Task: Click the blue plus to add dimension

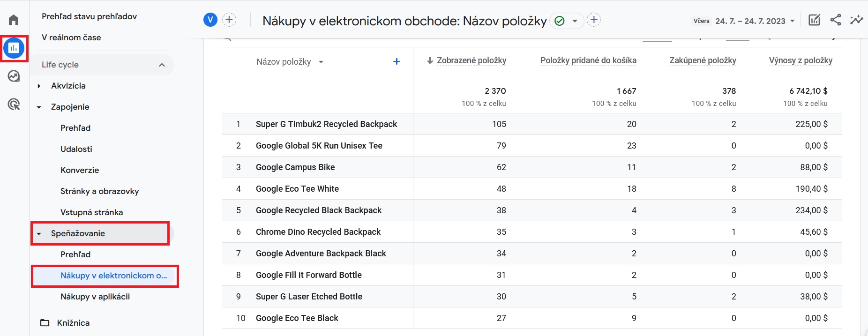Action: pyautogui.click(x=397, y=61)
